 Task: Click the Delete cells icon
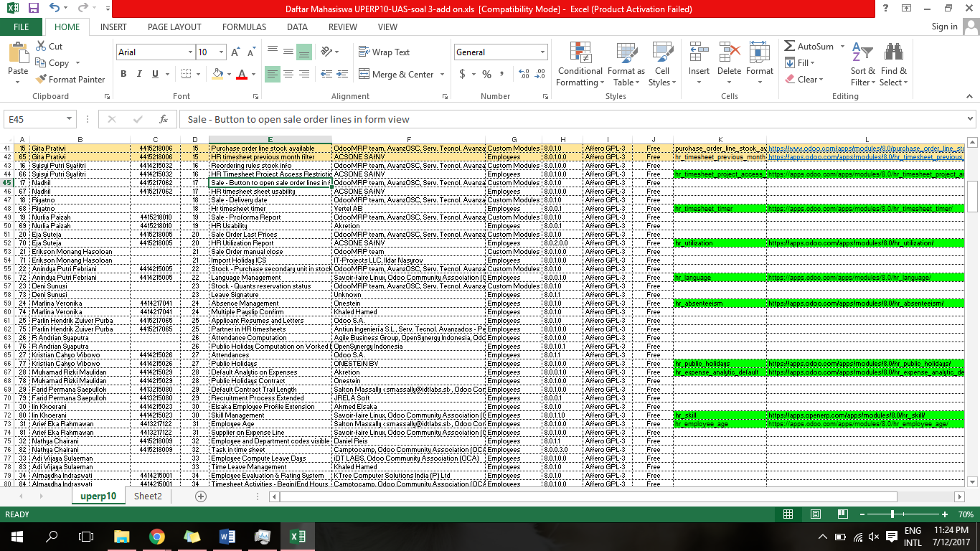pos(729,52)
